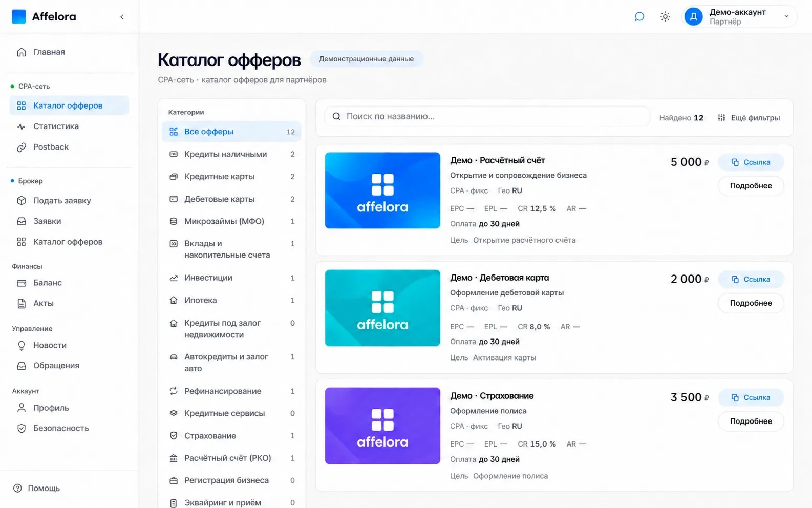
Task: Click the Postback link icon
Action: coord(22,147)
